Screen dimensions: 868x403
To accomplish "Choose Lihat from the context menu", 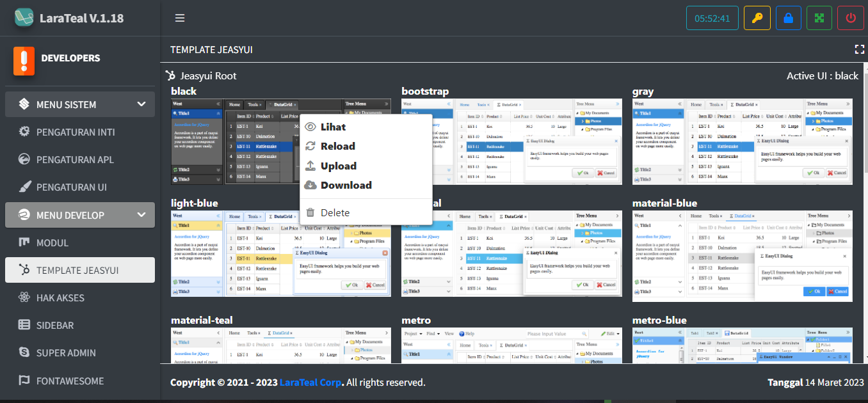I will (332, 126).
